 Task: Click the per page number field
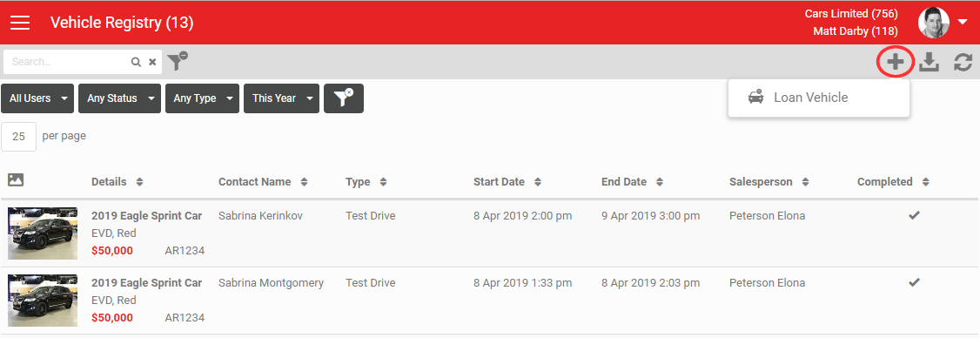coord(19,136)
